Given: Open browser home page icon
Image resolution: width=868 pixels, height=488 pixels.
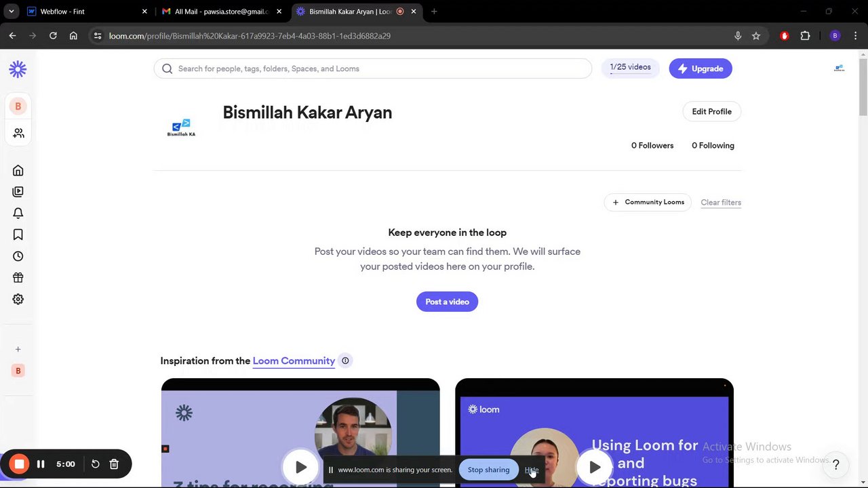Looking at the screenshot, I should 73,36.
